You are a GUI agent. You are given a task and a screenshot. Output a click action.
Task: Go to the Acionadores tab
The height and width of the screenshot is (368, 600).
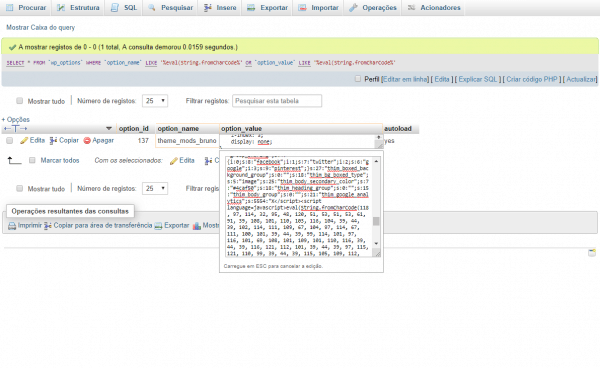point(434,8)
